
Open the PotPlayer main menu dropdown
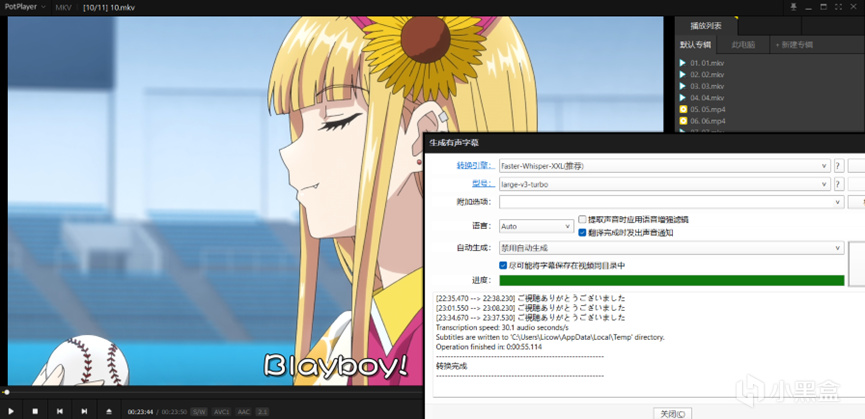click(23, 8)
